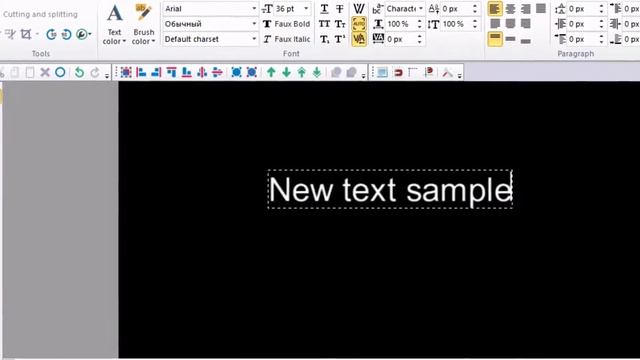The width and height of the screenshot is (640, 360).
Task: Open the Text color picker
Action: [114, 24]
